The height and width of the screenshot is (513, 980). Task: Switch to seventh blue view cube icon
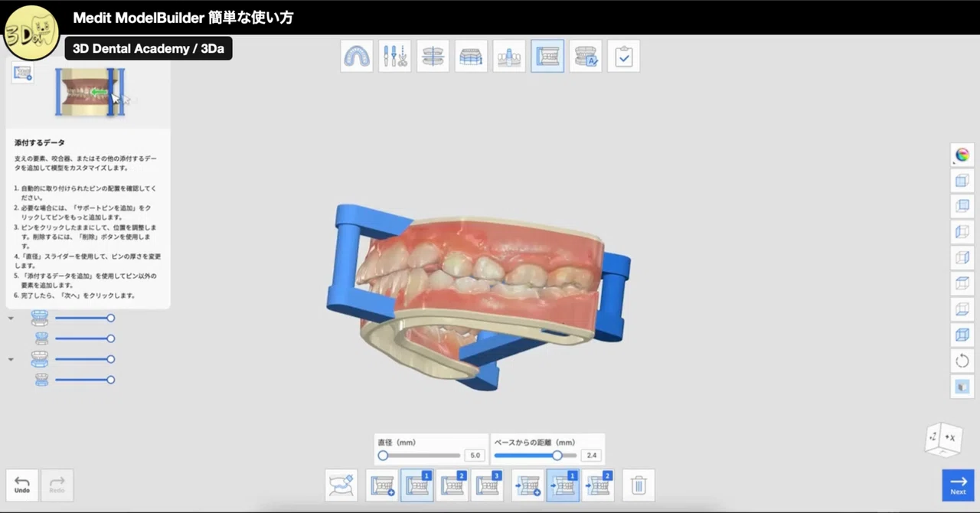coord(962,335)
